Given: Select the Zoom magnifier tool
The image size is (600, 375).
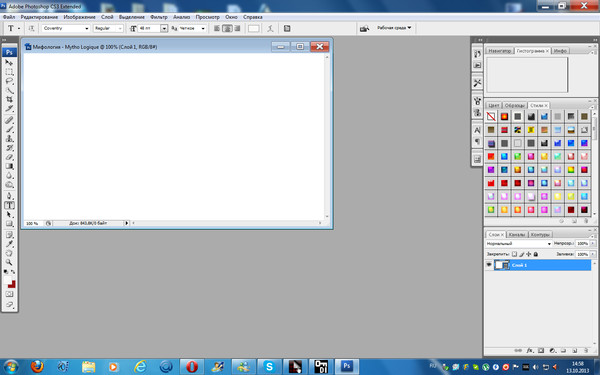Looking at the screenshot, I should pyautogui.click(x=9, y=262).
